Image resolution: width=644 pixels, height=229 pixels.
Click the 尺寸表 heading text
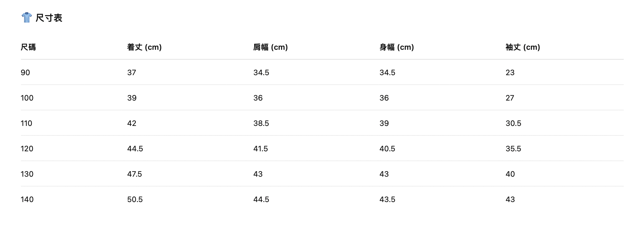coord(49,18)
